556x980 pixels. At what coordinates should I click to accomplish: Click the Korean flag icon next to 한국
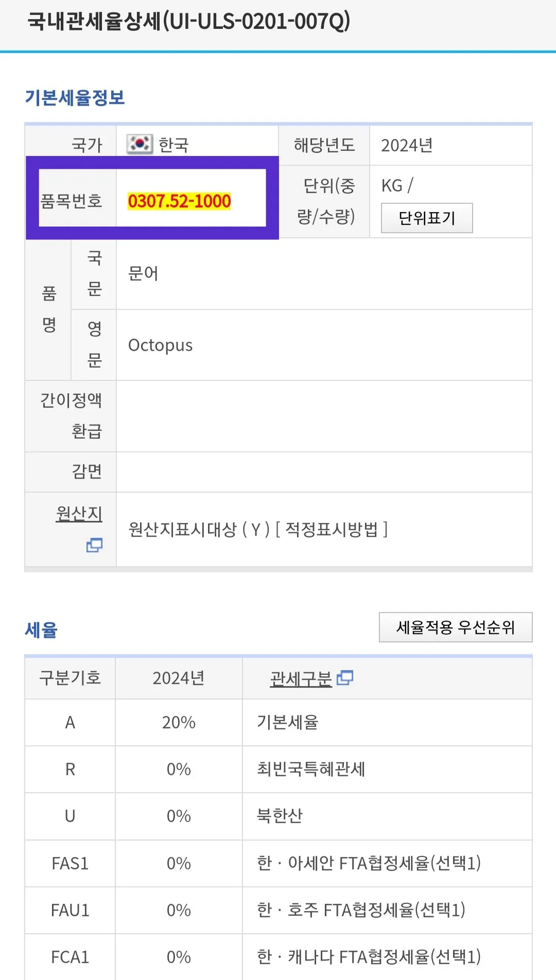(140, 145)
